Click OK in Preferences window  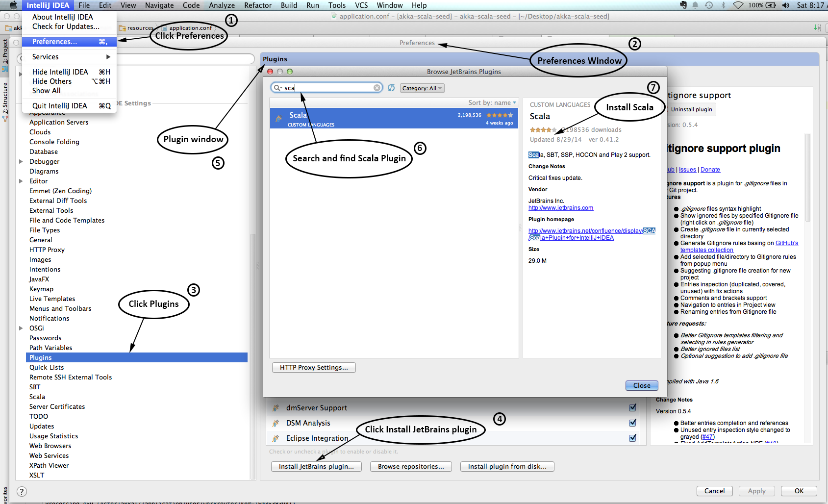tap(799, 491)
